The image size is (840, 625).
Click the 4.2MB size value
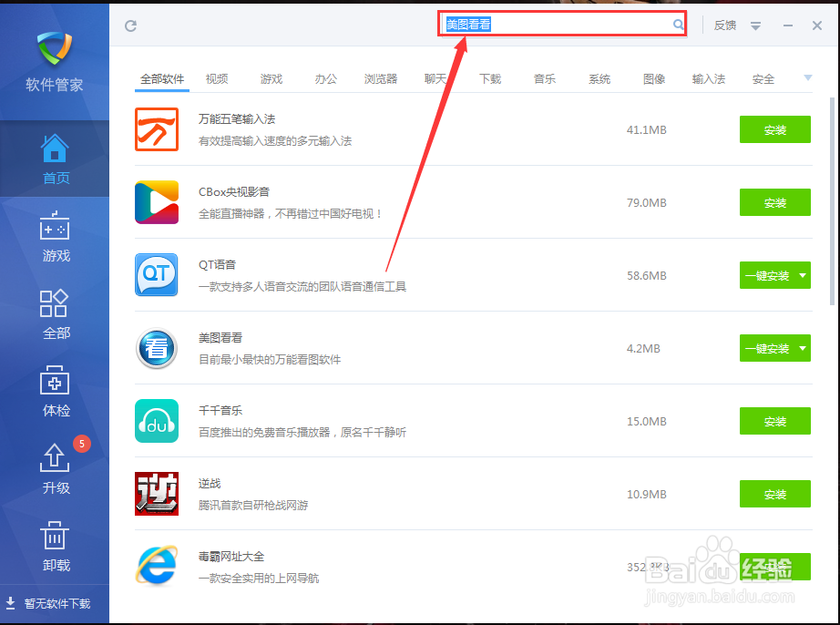coord(643,348)
